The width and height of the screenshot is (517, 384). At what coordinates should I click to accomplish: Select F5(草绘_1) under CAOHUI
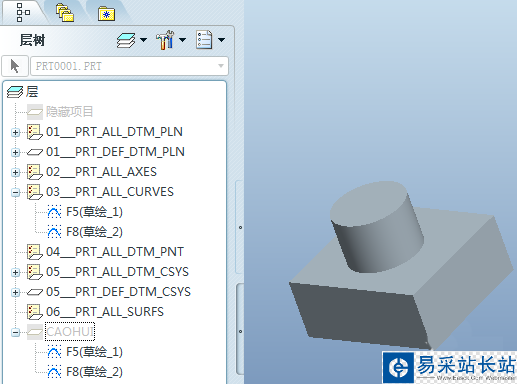[x=94, y=352]
